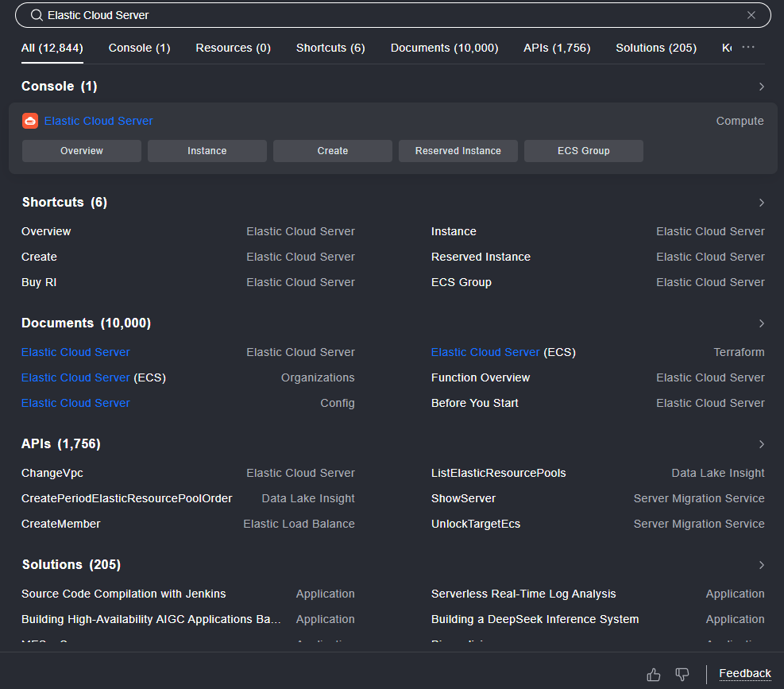The width and height of the screenshot is (784, 689).
Task: Open the ECS Group shortcut row
Action: [598, 283]
